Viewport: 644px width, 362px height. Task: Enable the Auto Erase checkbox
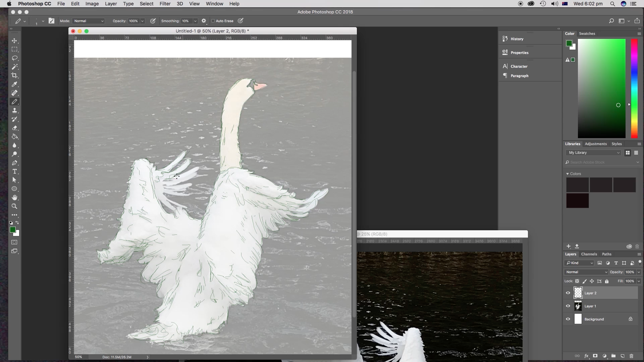pos(213,21)
